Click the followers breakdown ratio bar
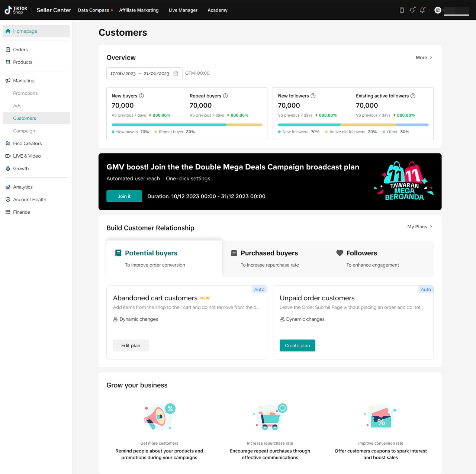 click(353, 125)
